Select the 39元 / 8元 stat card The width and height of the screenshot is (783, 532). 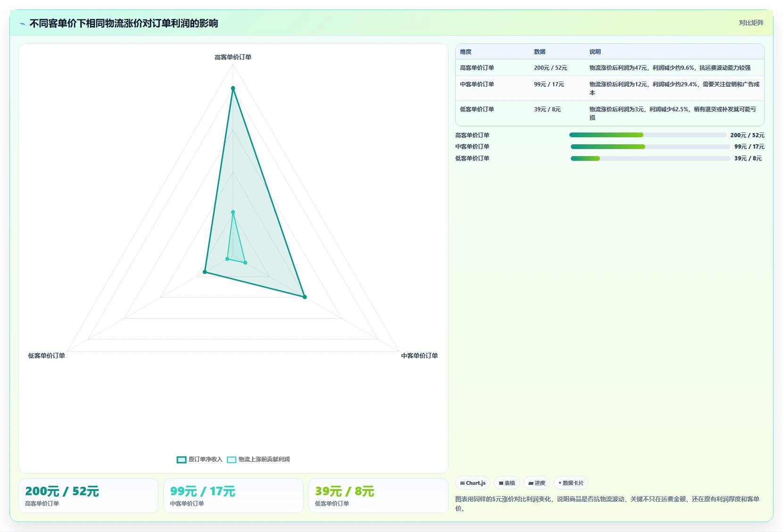(378, 496)
